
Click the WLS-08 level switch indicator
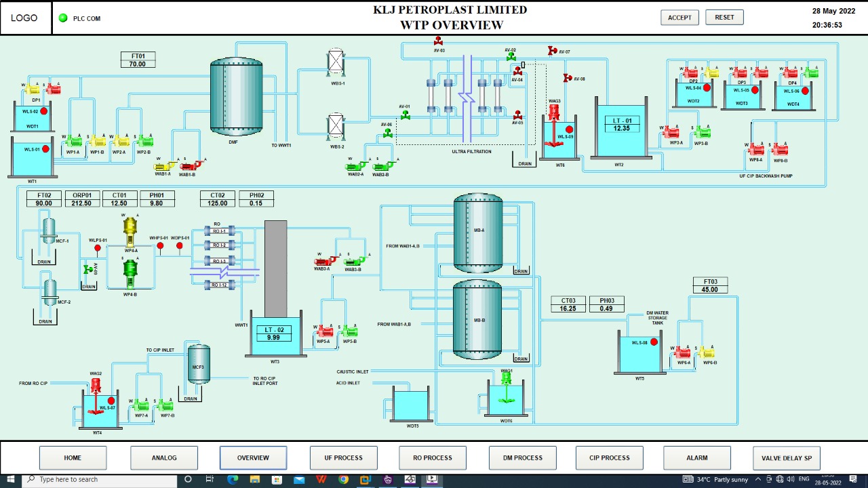click(x=654, y=342)
